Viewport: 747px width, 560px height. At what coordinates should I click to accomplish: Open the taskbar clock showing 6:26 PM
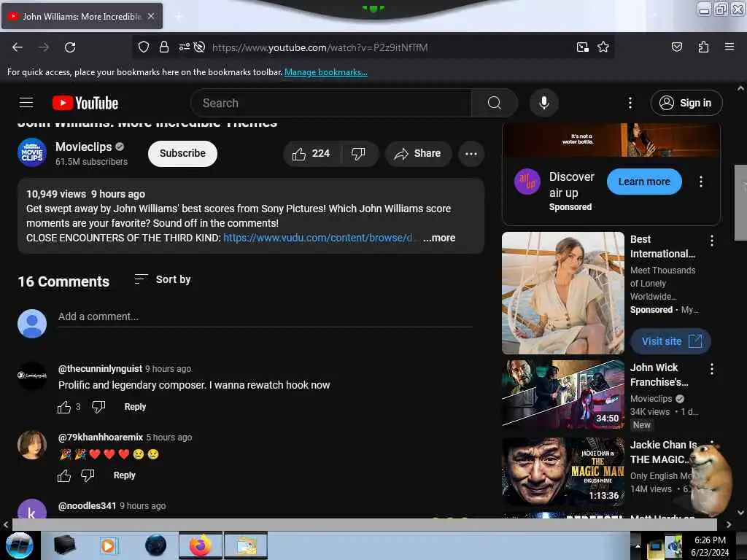tap(710, 546)
